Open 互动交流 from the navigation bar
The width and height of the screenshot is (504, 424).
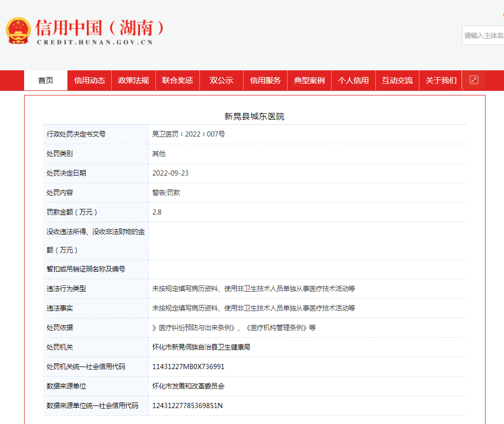click(x=397, y=81)
